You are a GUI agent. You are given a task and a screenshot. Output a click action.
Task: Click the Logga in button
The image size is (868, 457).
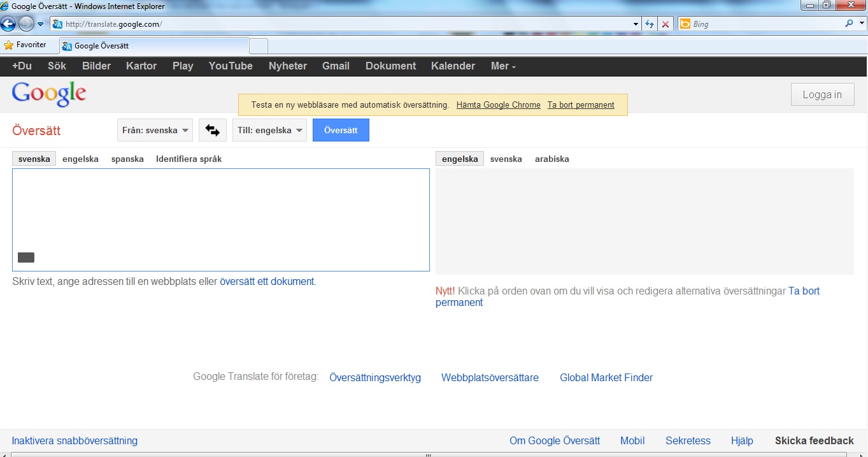pos(822,94)
